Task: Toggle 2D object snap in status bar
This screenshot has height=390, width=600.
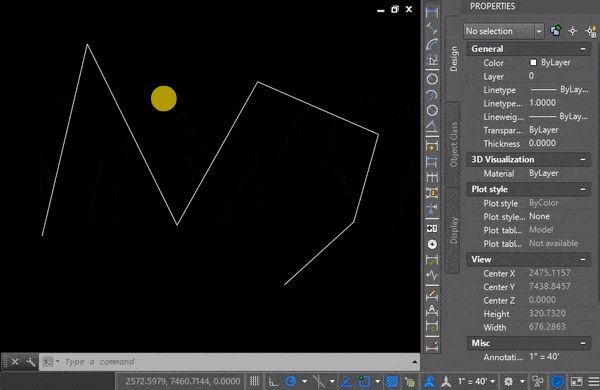Action: (364, 381)
